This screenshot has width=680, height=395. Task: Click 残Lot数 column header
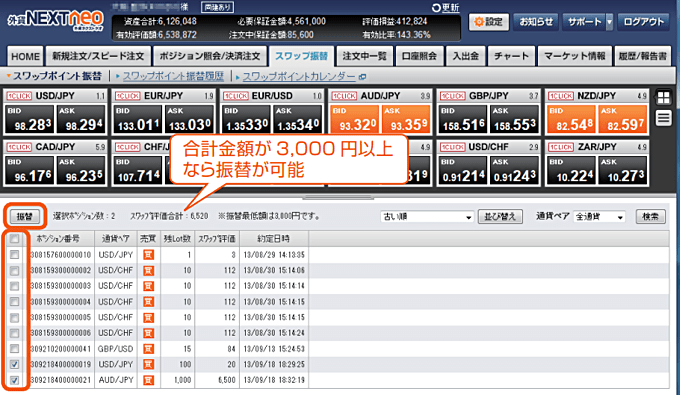(x=177, y=239)
